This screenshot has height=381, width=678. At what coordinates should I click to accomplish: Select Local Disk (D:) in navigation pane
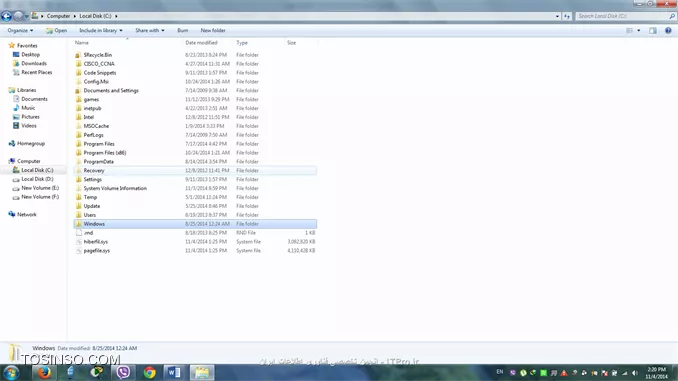[37, 179]
